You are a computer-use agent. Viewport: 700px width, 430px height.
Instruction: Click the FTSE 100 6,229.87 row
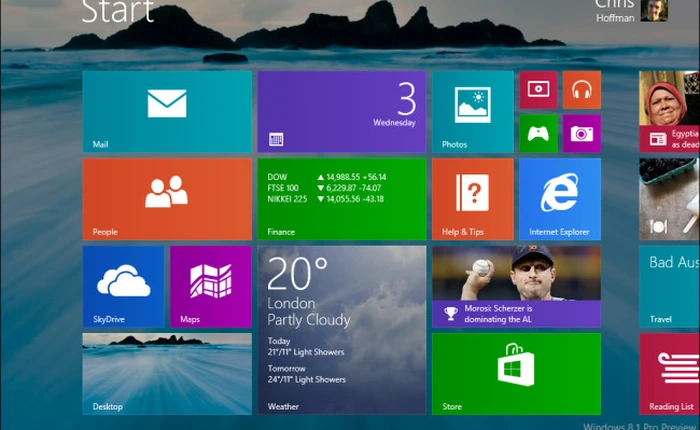[325, 188]
